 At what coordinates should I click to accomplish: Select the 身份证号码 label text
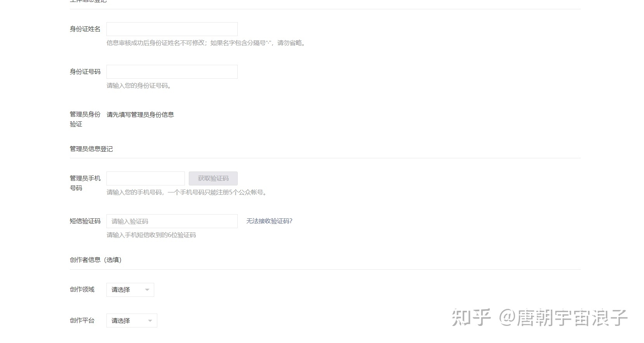point(85,72)
